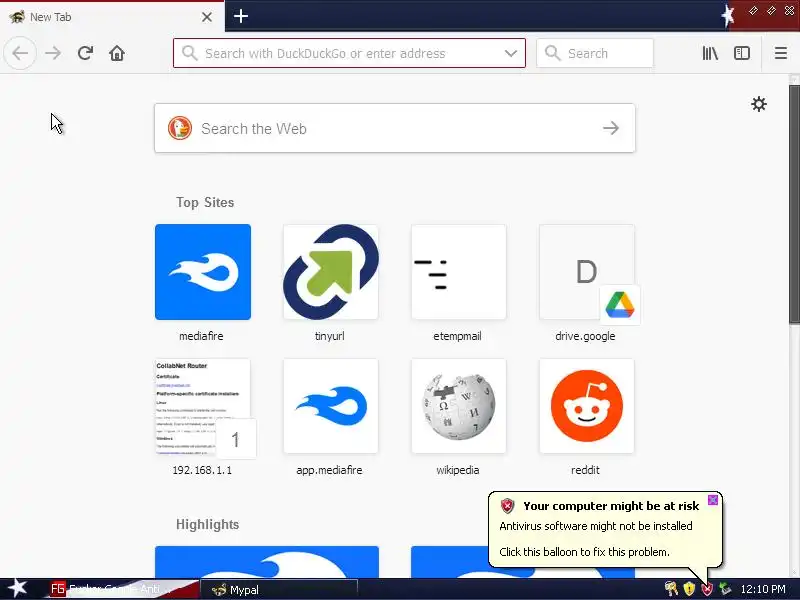Open the mediafire top site tile

[x=203, y=272]
